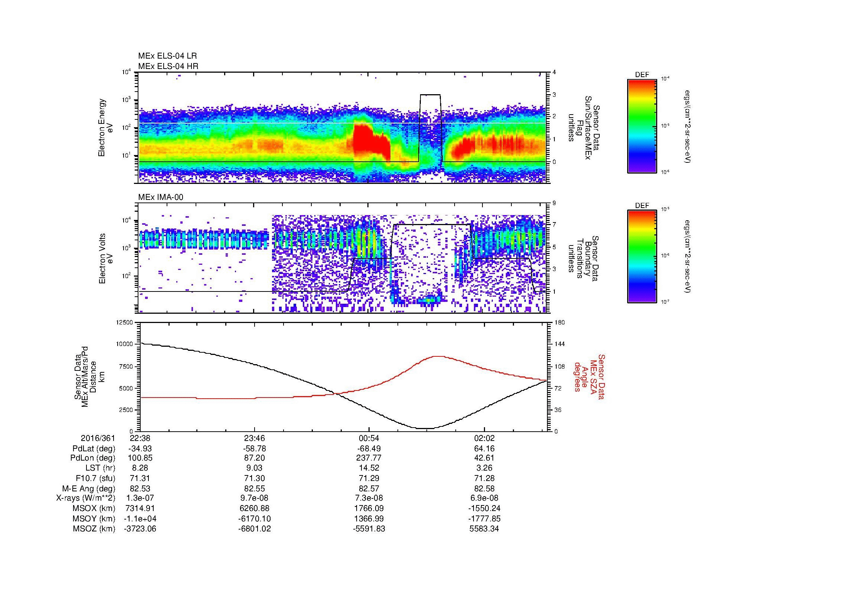Click the time tick label '00:54'
The height and width of the screenshot is (613, 868).
click(x=369, y=438)
